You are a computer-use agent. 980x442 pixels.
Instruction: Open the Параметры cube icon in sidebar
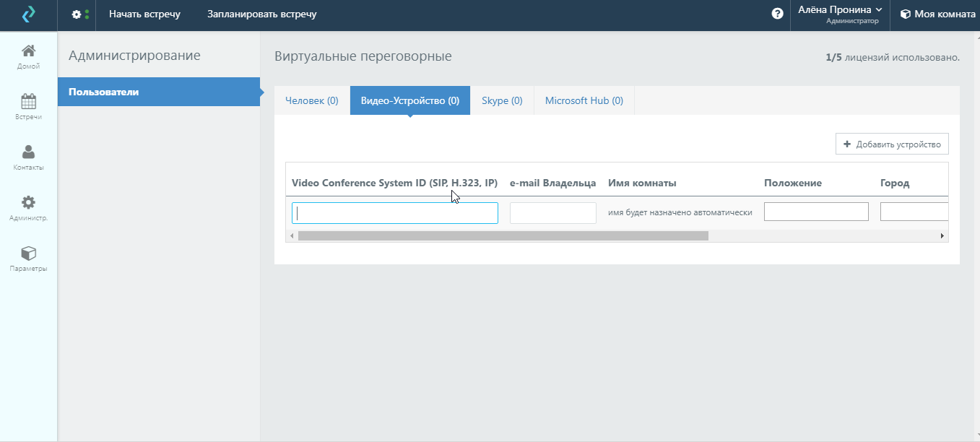(28, 259)
